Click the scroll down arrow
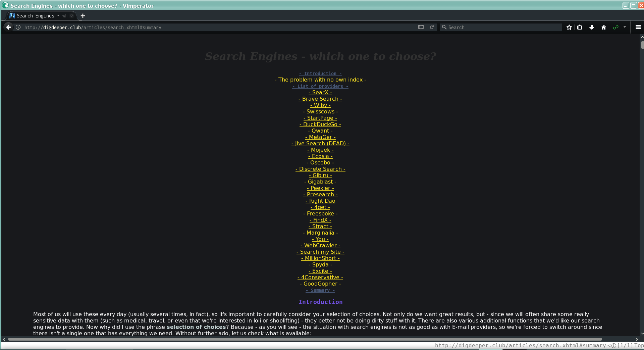The width and height of the screenshot is (644, 350). (x=642, y=334)
